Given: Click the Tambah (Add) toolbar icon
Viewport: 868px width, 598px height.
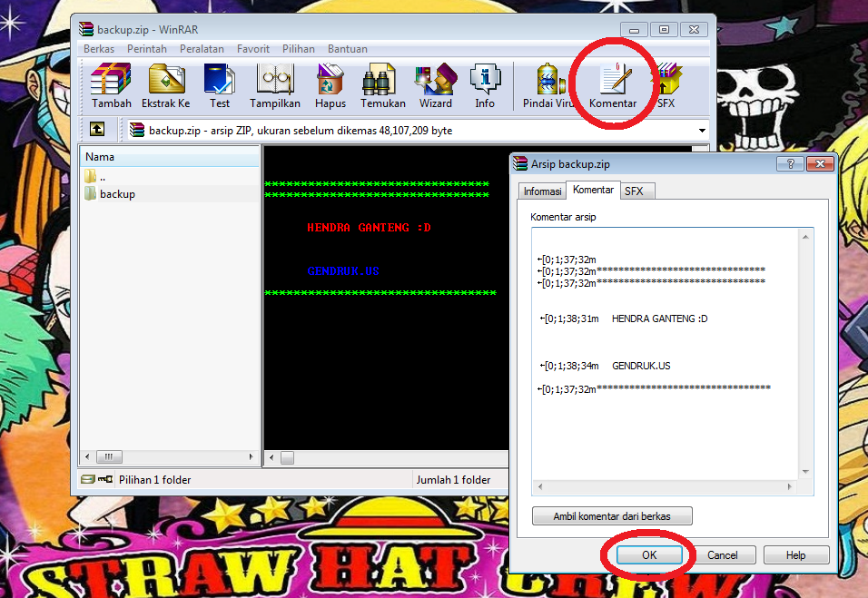Looking at the screenshot, I should click(x=112, y=85).
